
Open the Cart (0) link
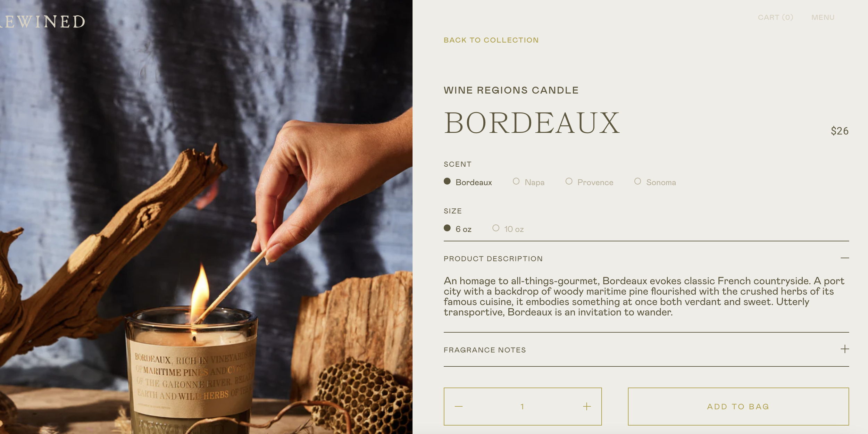[x=775, y=17]
